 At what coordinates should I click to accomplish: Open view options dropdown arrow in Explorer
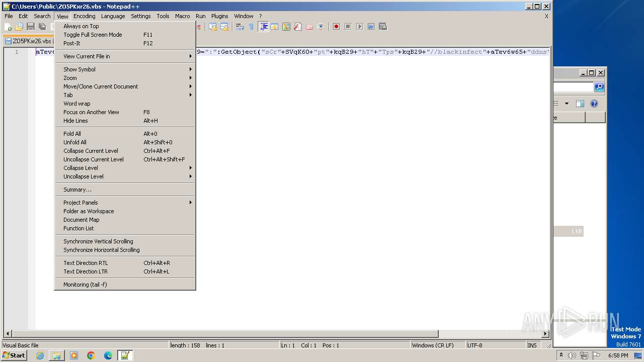point(567,104)
